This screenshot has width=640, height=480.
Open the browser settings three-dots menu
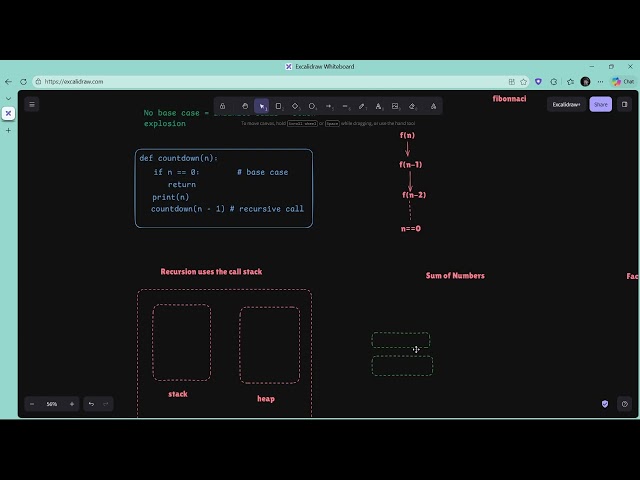point(600,82)
